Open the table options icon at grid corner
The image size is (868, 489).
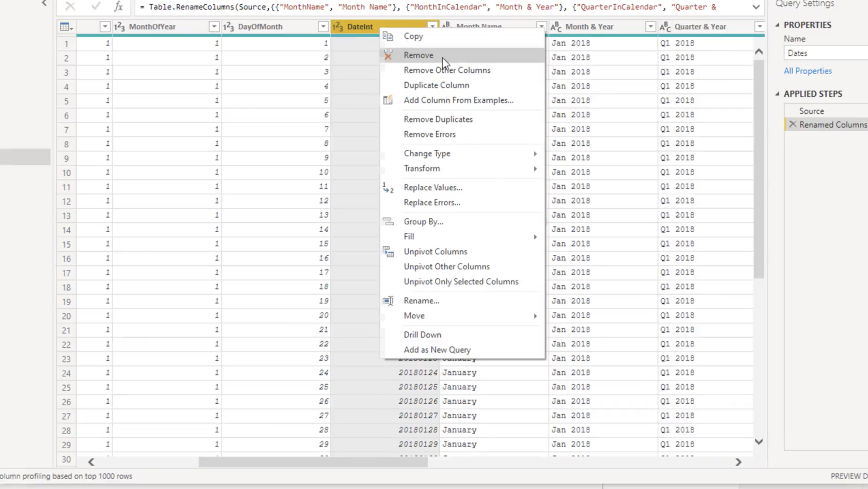click(66, 27)
